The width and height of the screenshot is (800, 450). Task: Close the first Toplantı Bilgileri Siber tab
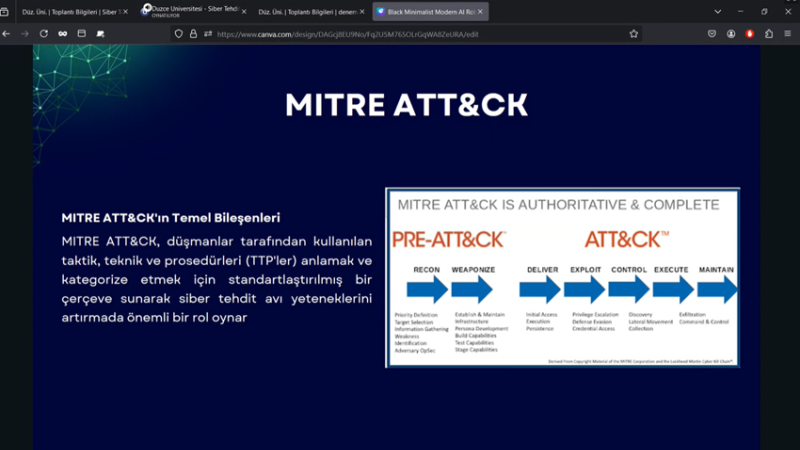click(x=126, y=12)
